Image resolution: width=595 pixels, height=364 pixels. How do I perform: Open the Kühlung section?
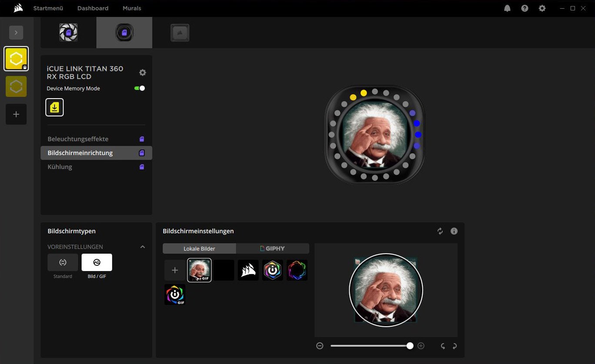click(60, 167)
